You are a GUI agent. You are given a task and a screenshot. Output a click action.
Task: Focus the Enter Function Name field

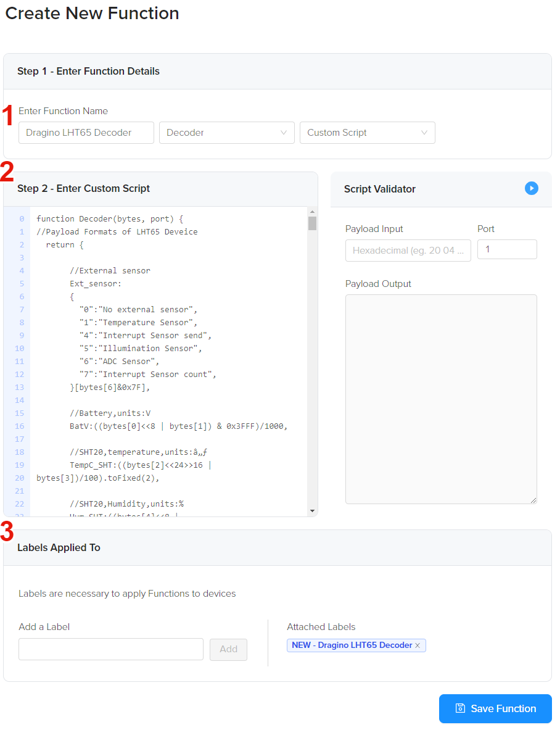(x=86, y=133)
